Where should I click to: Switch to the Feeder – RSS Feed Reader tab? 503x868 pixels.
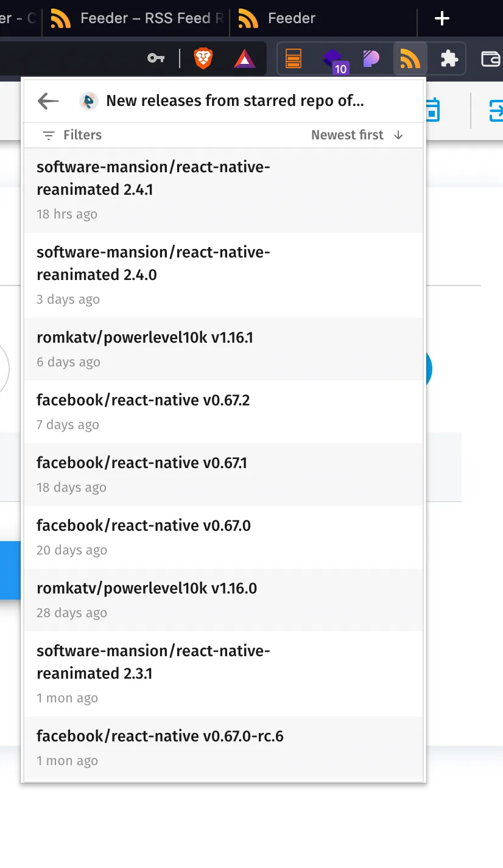[x=137, y=18]
